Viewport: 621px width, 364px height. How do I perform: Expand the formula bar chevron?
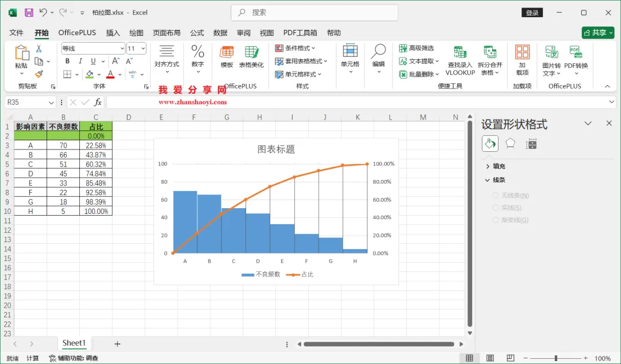(x=611, y=102)
